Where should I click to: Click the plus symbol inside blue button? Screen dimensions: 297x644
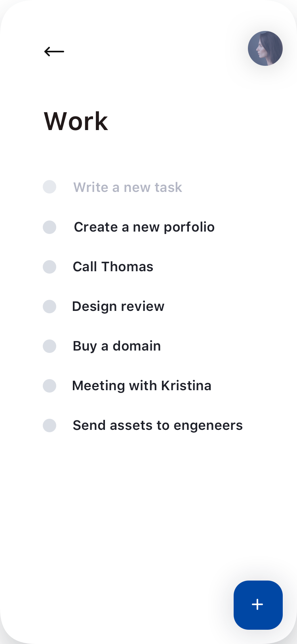(258, 604)
